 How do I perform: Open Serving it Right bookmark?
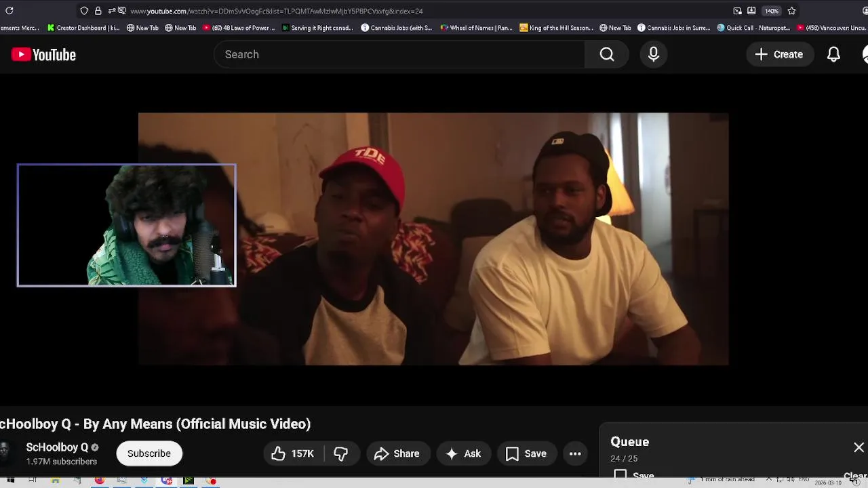pyautogui.click(x=317, y=28)
